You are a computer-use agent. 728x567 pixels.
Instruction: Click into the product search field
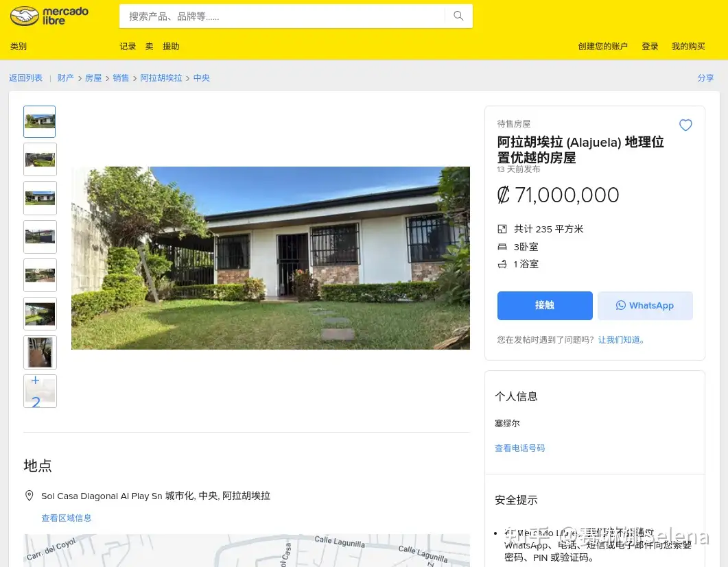point(282,16)
